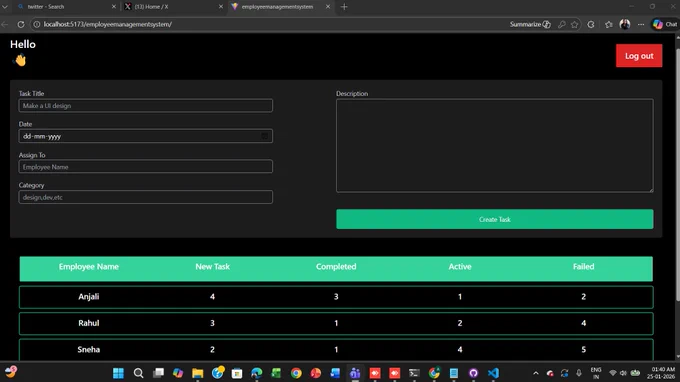Open the browser profile avatar
Viewport: 680px width, 382px height.
pos(624,24)
